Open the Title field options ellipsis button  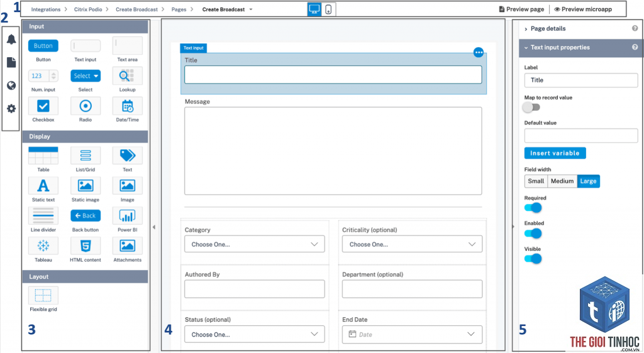(x=479, y=52)
